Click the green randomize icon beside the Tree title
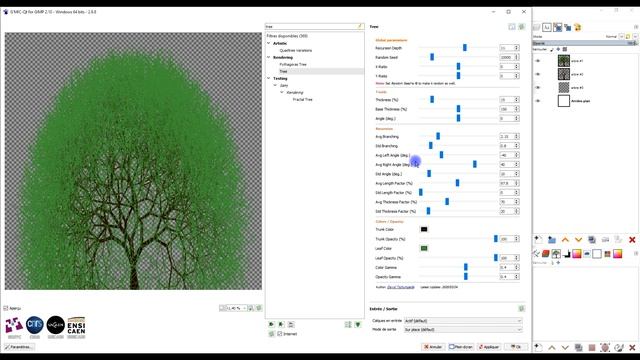 (x=522, y=27)
